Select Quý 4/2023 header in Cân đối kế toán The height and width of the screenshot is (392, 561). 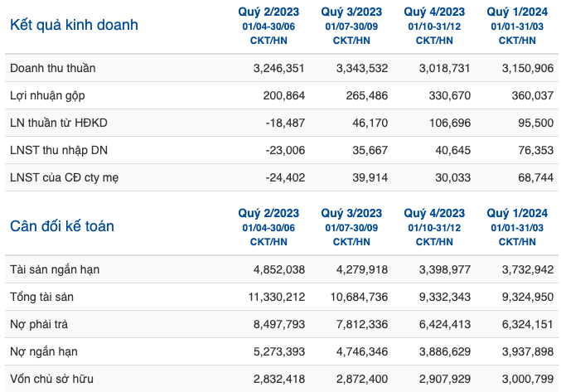(434, 227)
